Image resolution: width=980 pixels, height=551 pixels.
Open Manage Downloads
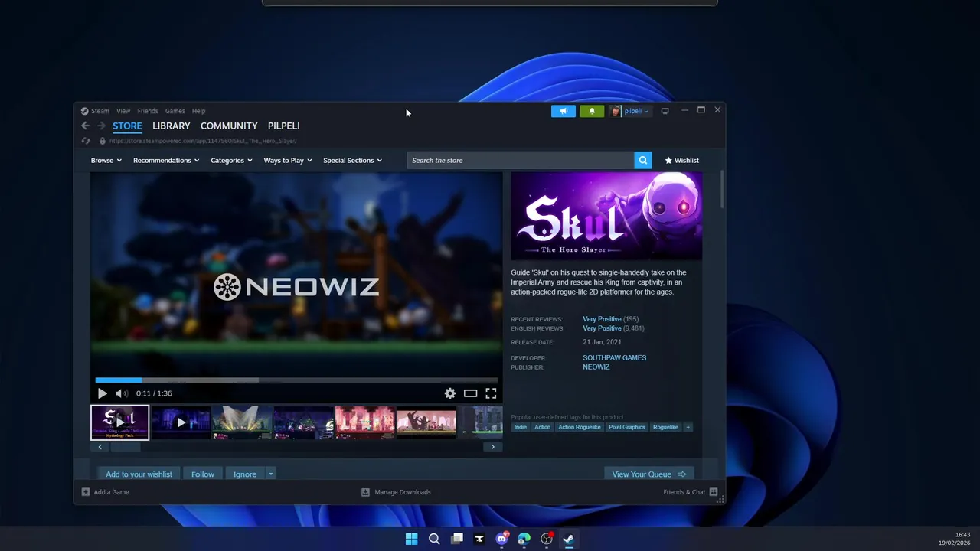(397, 492)
